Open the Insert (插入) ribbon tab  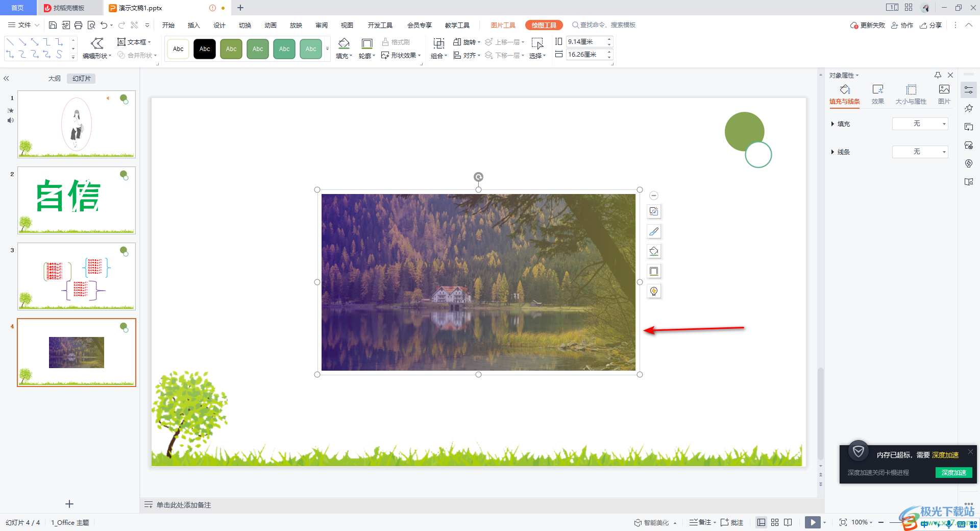(194, 25)
